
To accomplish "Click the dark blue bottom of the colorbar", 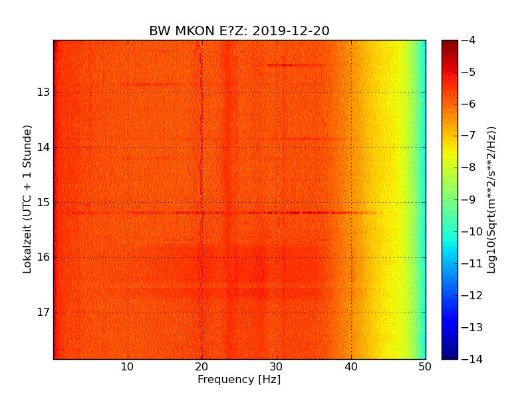I will 450,351.
